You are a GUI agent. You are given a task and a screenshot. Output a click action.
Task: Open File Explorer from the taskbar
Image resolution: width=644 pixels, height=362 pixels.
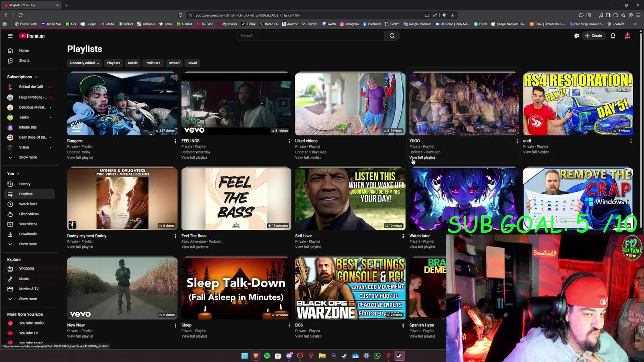[x=322, y=356]
